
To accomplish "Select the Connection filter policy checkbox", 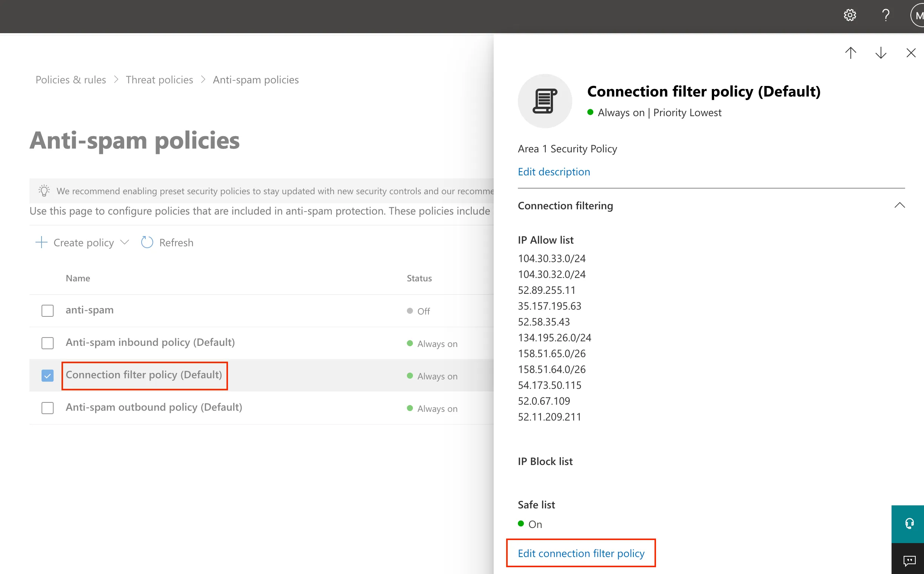I will pos(47,375).
